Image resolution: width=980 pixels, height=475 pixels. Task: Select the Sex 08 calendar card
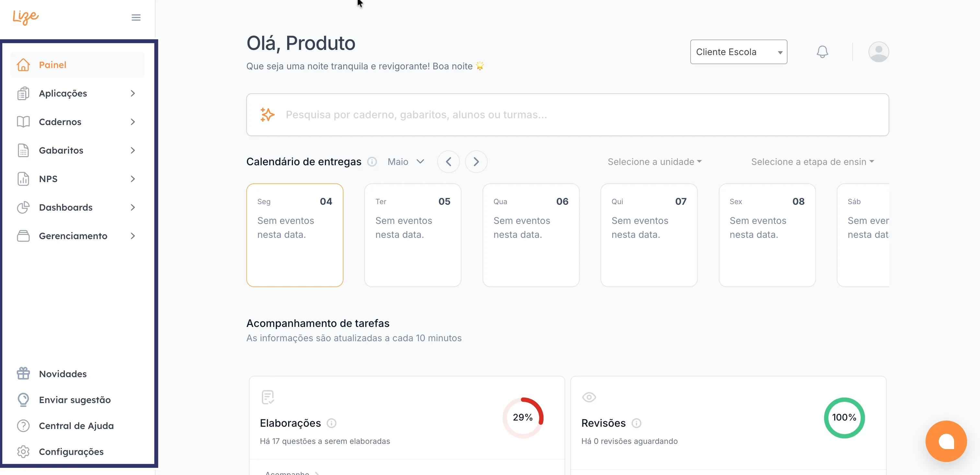pyautogui.click(x=767, y=235)
